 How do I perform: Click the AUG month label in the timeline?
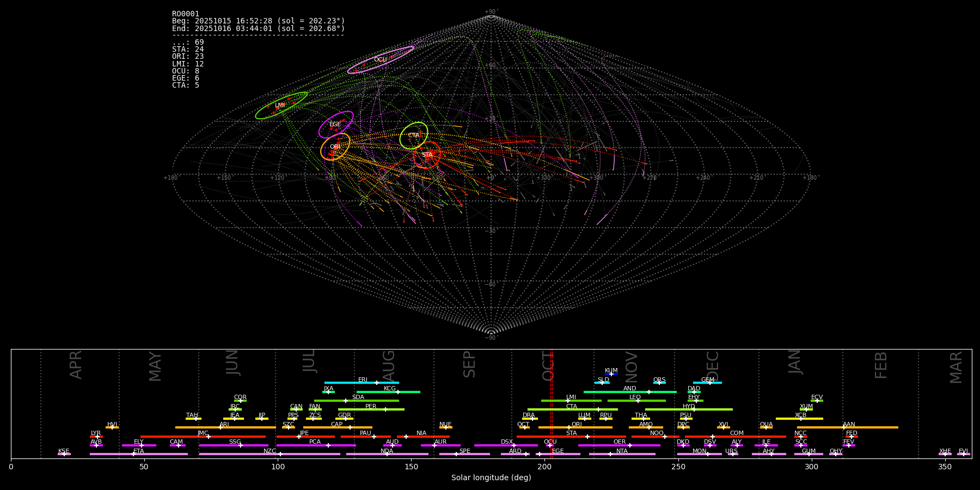click(389, 365)
